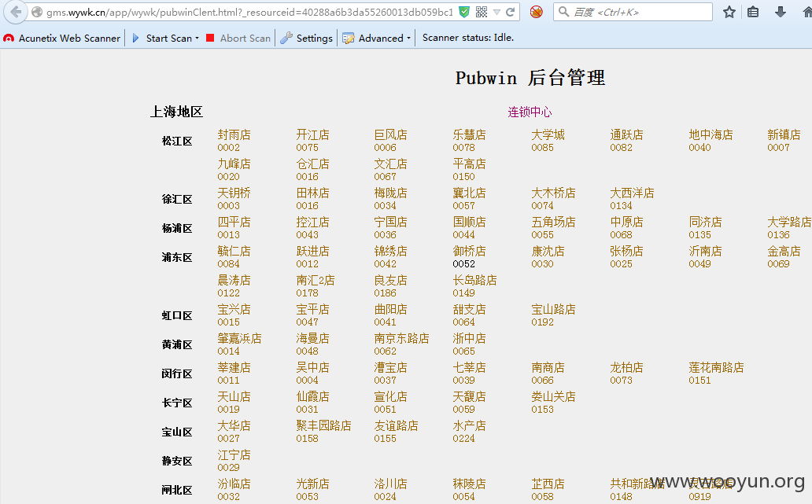Open the 乐慧店 store link
This screenshot has height=504, width=812.
(x=469, y=134)
